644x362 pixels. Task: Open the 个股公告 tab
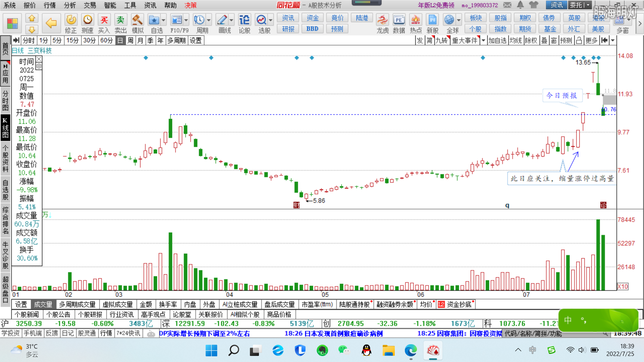pyautogui.click(x=58, y=314)
